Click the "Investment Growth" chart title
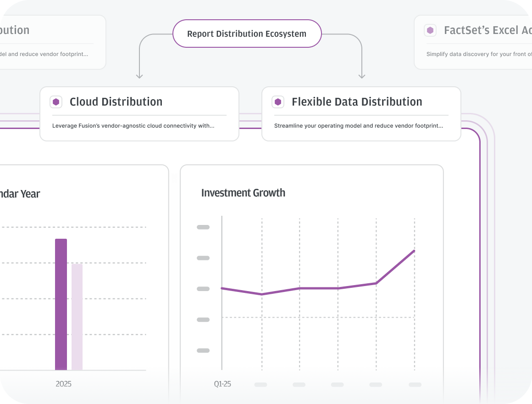 tap(243, 193)
